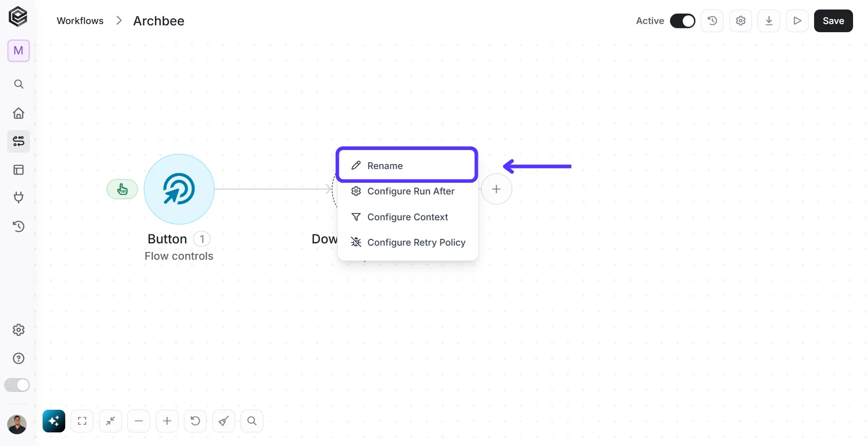This screenshot has width=868, height=446.
Task: Select Rename from the context menu
Action: point(407,165)
